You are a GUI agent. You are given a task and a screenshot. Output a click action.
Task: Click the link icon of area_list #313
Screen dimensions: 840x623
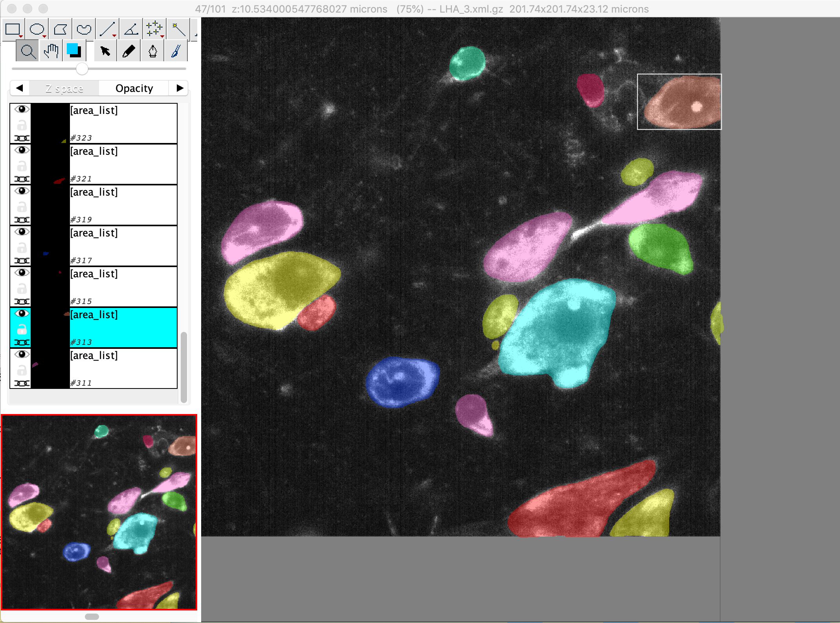click(22, 343)
